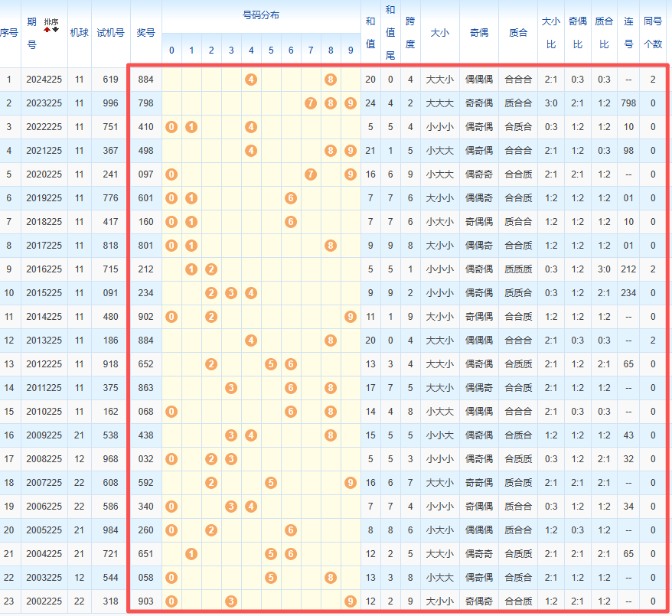Click prize number 798 in row two
This screenshot has width=672, height=616.
[145, 103]
